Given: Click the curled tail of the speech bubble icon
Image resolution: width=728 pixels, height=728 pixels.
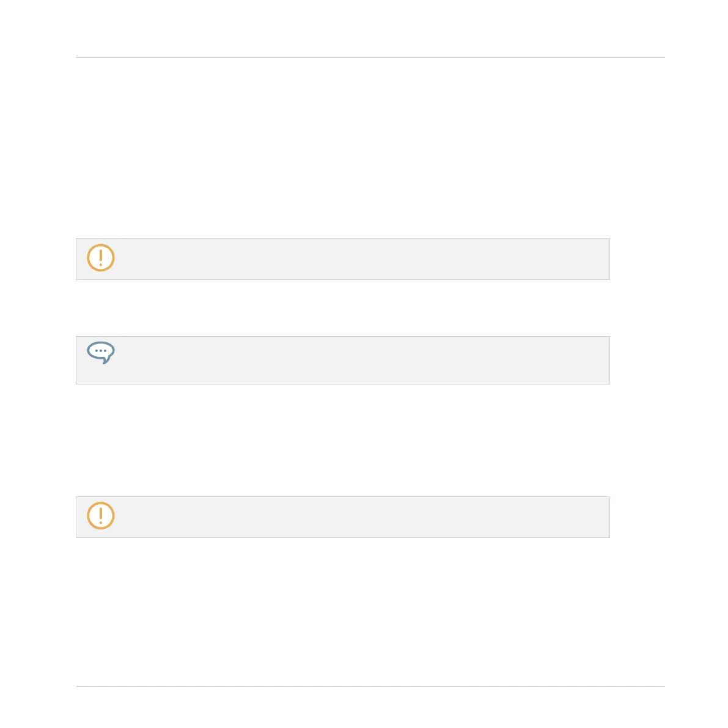Looking at the screenshot, I should pos(106,360).
